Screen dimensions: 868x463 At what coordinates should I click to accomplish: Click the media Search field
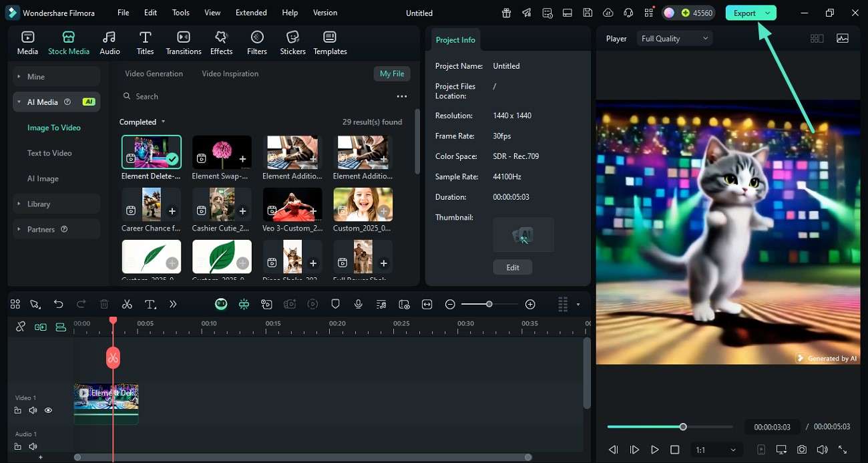point(254,96)
